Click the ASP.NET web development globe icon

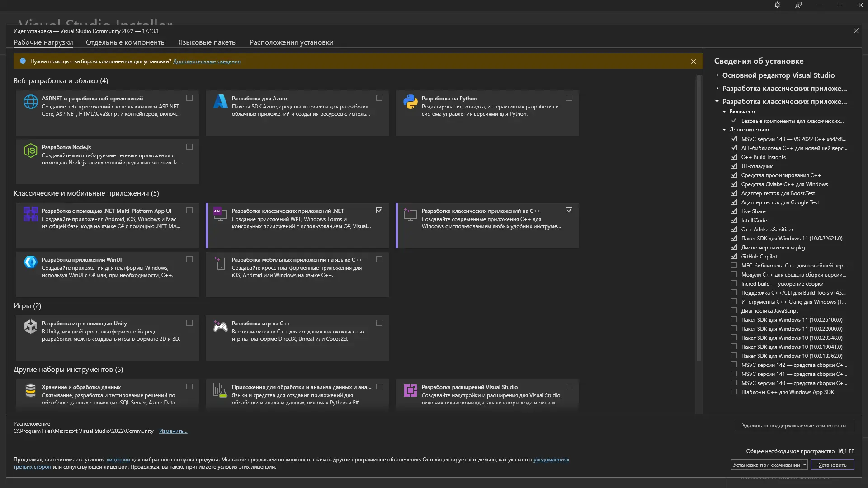[31, 102]
